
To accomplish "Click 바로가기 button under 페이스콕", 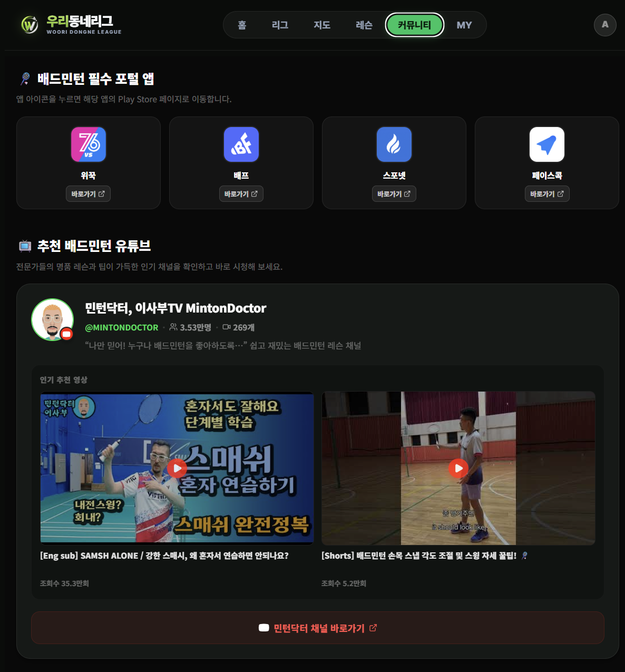I will click(547, 194).
